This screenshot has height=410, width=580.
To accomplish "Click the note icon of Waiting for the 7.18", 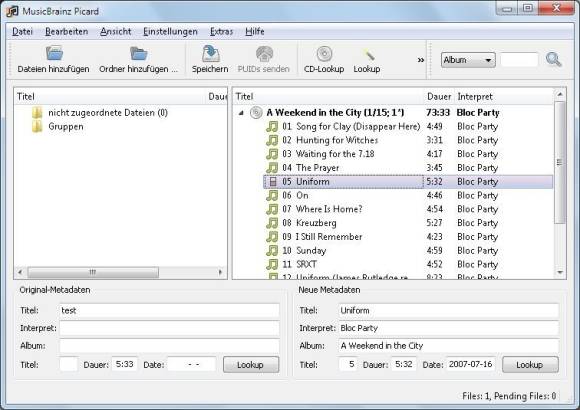I will (x=272, y=154).
